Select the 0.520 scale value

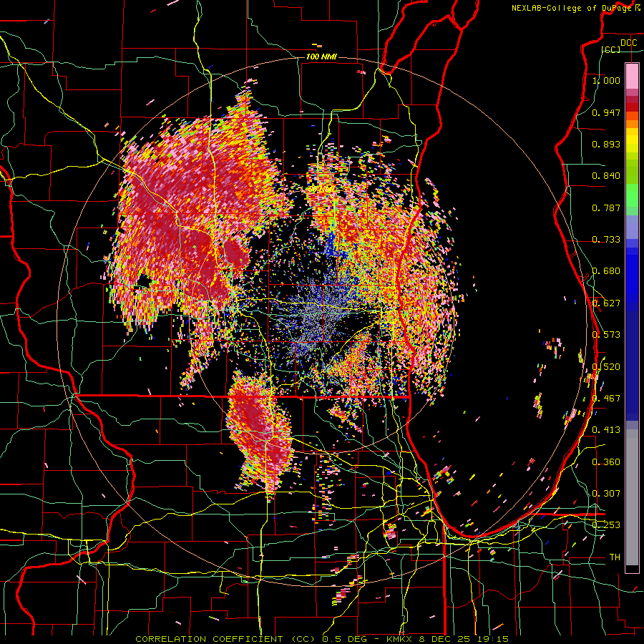606,367
